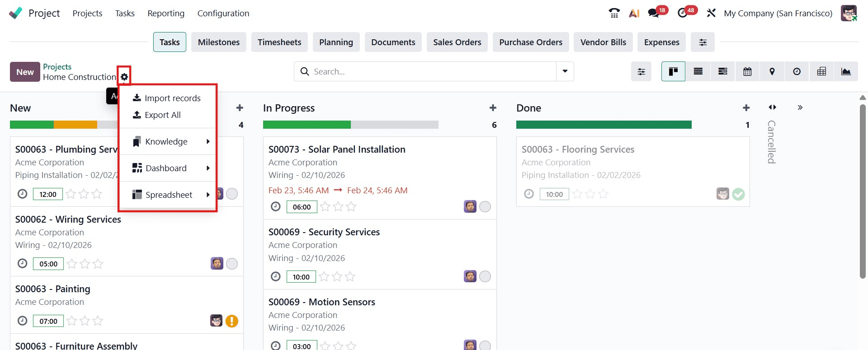Go to Projects breadcrumb link
868x350 pixels.
tap(57, 66)
